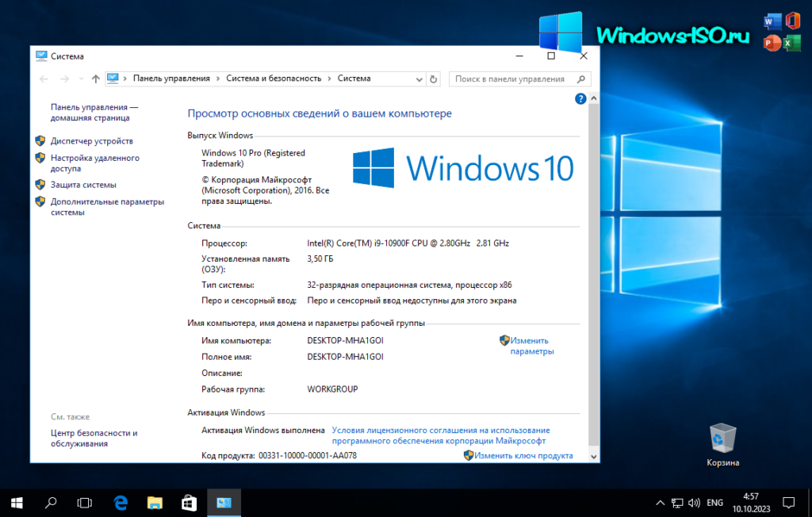Click 'Изменить ключ продукта' link
812x517 pixels.
523,456
